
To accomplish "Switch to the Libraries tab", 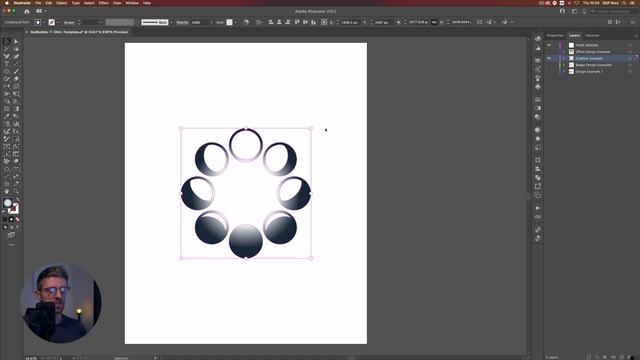I will click(592, 36).
